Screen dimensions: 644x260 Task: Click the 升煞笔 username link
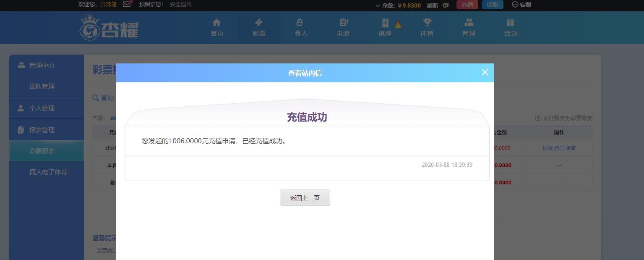click(x=108, y=4)
